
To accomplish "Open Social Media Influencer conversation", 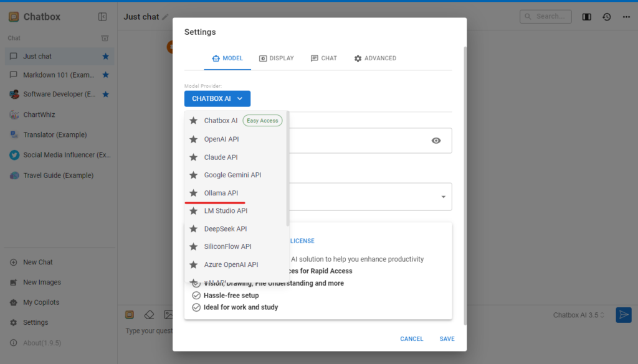I will 59,155.
